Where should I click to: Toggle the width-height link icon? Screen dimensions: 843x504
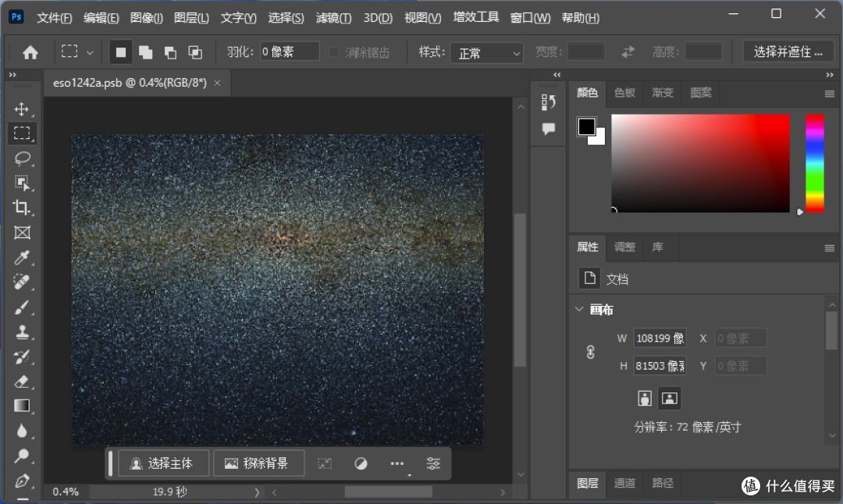tap(590, 352)
